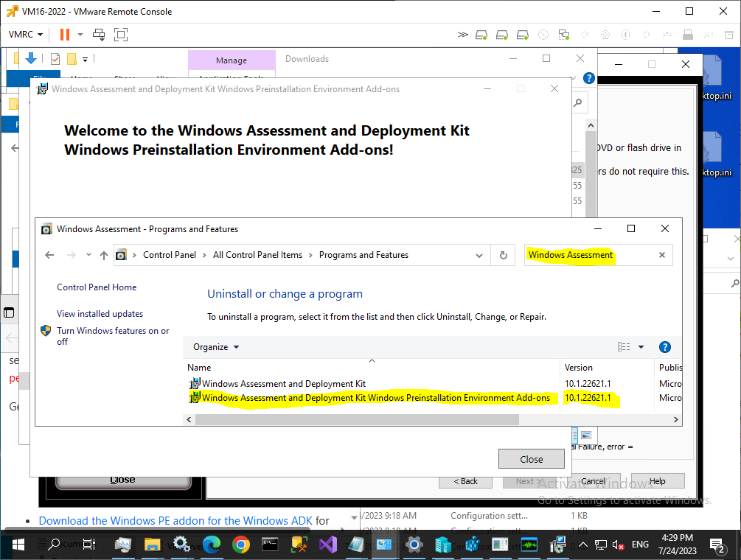Click the Properties checkmark quick access icon

pyautogui.click(x=55, y=59)
